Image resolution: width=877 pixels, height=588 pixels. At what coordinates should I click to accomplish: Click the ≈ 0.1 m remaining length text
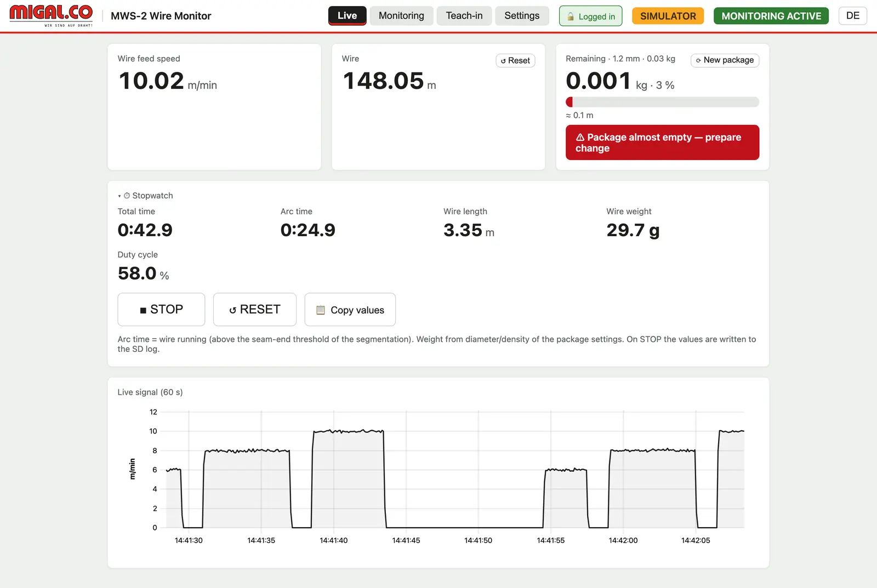(579, 116)
